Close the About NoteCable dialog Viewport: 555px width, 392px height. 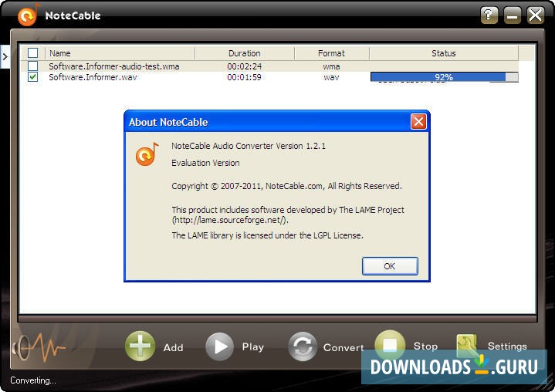pos(418,122)
